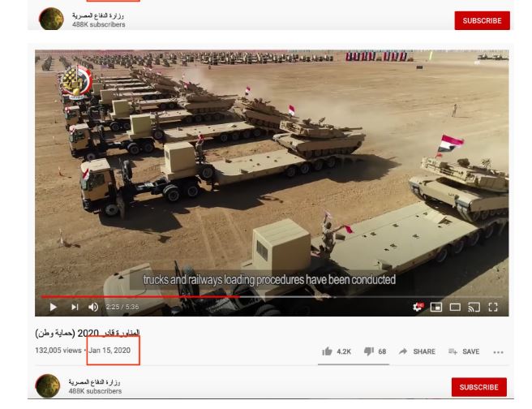The height and width of the screenshot is (409, 532).
Task: Click the channel logo watermark in the video
Action: (76, 82)
